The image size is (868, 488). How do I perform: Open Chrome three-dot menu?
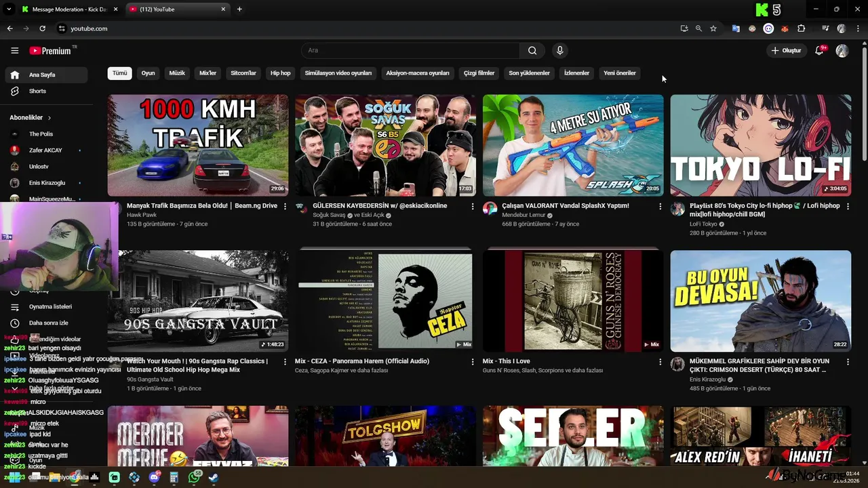858,28
